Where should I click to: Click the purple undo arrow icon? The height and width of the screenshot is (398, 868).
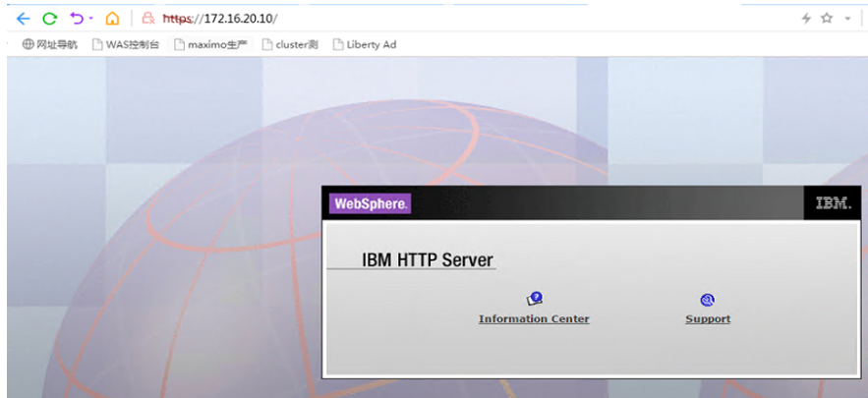77,19
